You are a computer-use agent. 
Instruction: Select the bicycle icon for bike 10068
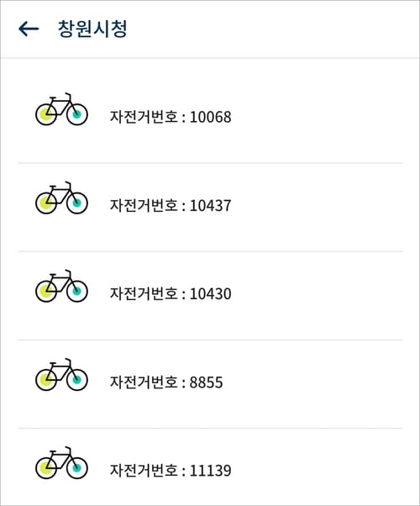pyautogui.click(x=61, y=109)
